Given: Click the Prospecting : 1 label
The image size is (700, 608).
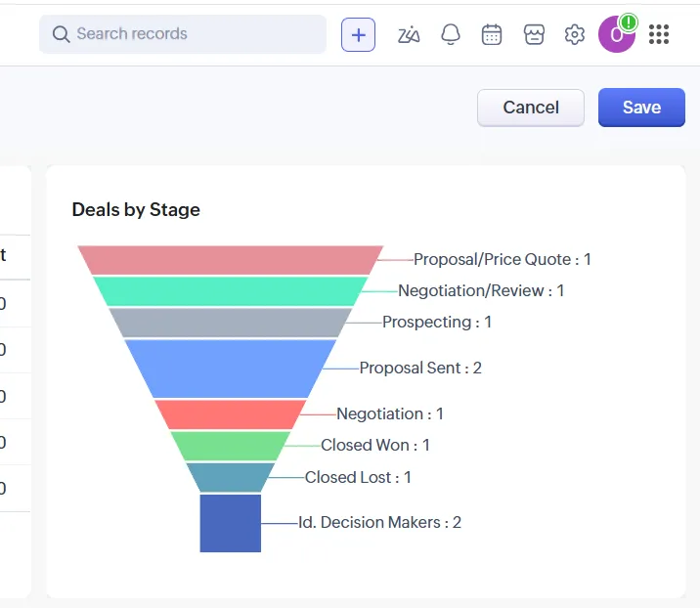Looking at the screenshot, I should (x=436, y=322).
